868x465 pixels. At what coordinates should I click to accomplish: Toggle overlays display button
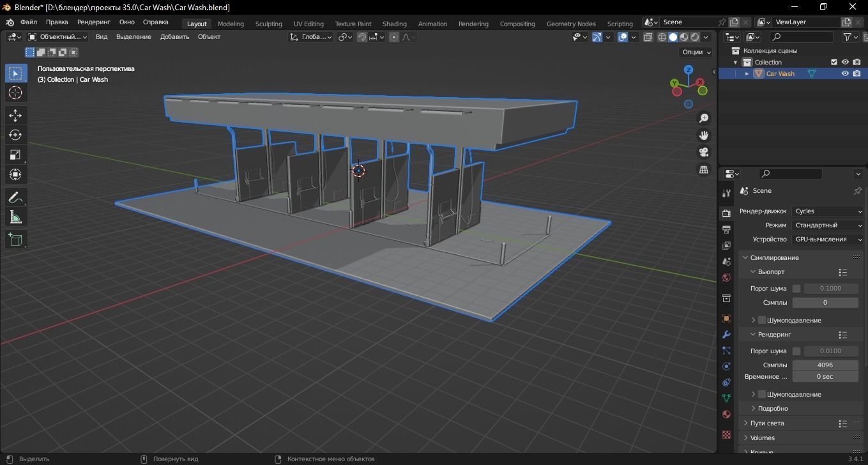click(623, 37)
